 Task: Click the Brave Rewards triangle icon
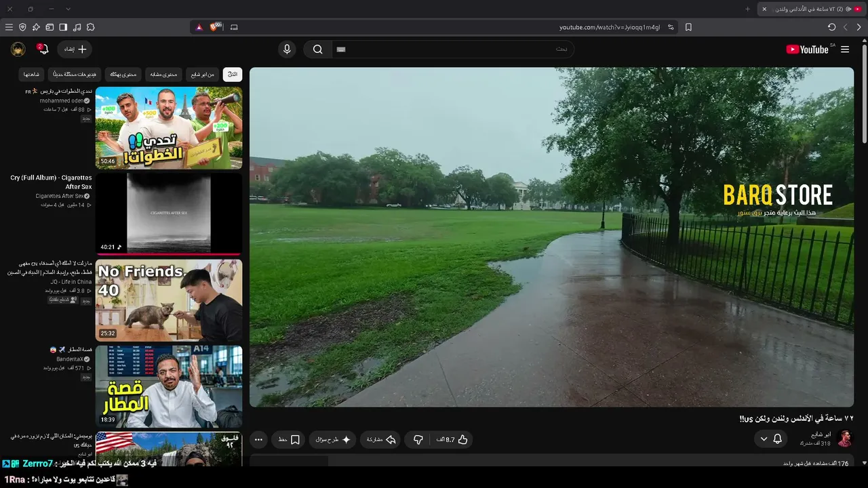coord(199,27)
